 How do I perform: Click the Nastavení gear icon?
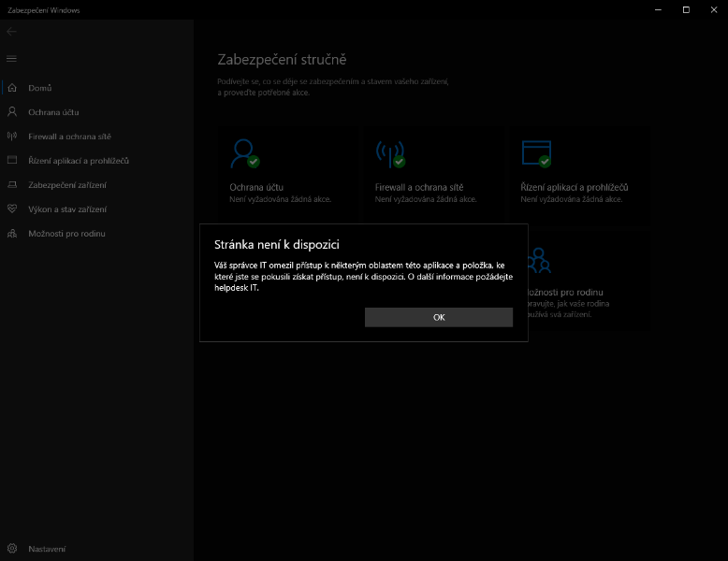pos(12,549)
